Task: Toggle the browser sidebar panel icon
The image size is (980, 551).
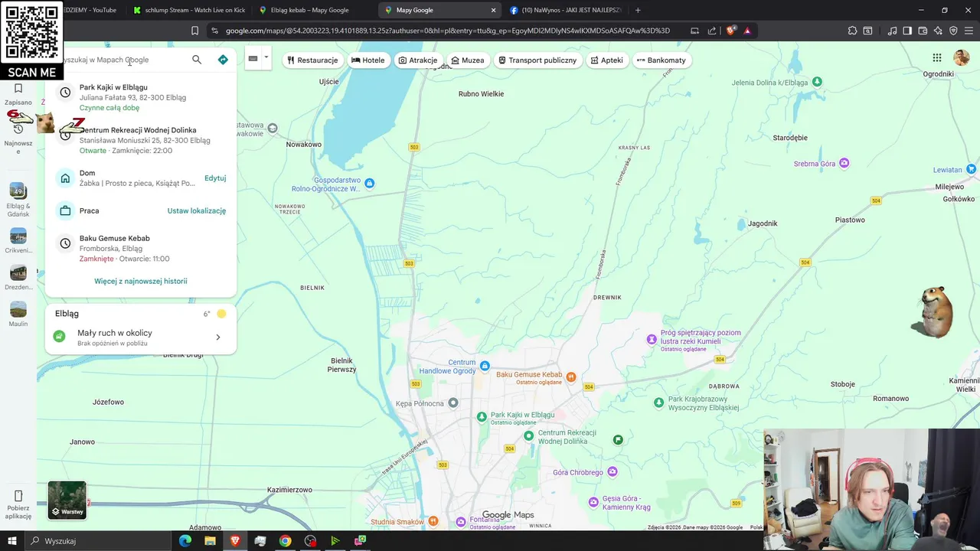Action: click(x=907, y=31)
